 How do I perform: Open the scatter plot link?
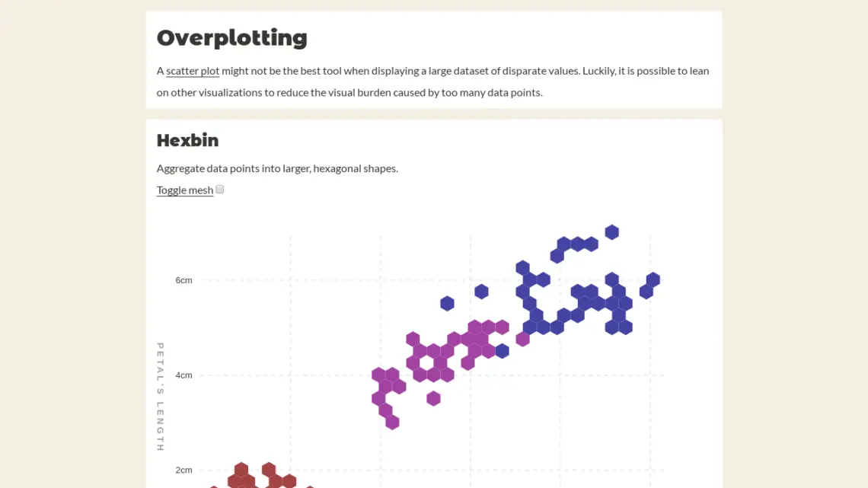(192, 71)
